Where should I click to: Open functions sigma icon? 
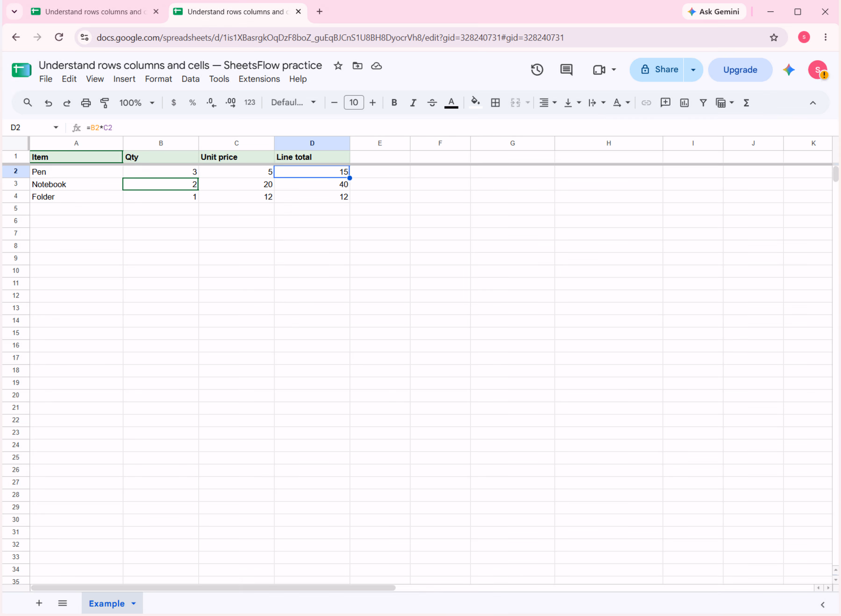tap(746, 103)
